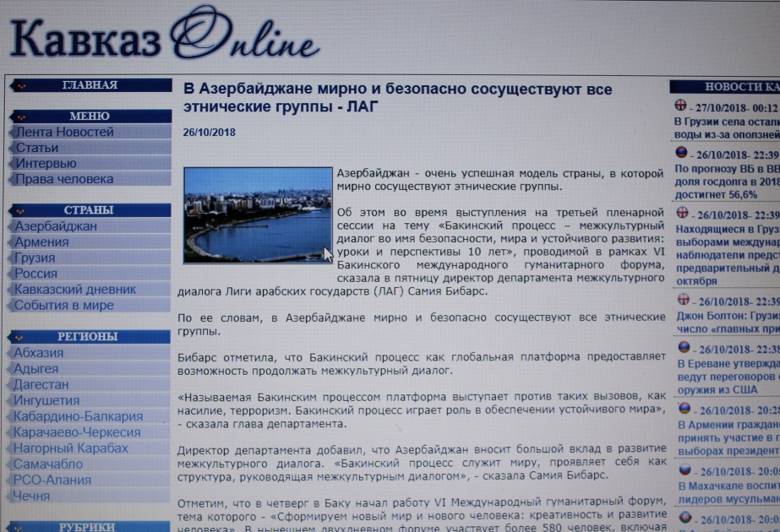The image size is (780, 532).
Task: Click the НОВОСТИ sidebar header
Action: point(725,86)
